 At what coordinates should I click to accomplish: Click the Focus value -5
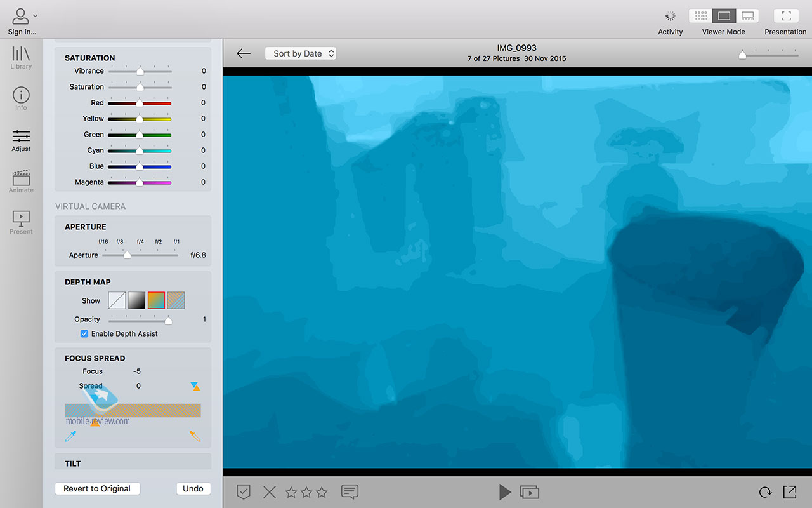tap(136, 371)
